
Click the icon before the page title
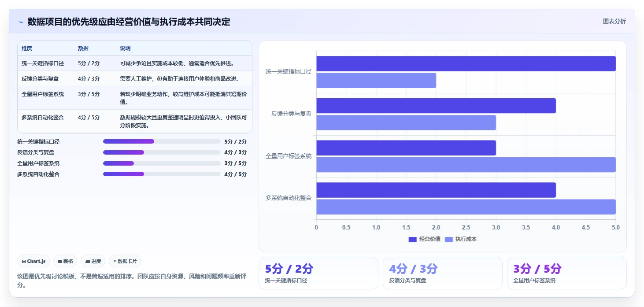coord(21,22)
